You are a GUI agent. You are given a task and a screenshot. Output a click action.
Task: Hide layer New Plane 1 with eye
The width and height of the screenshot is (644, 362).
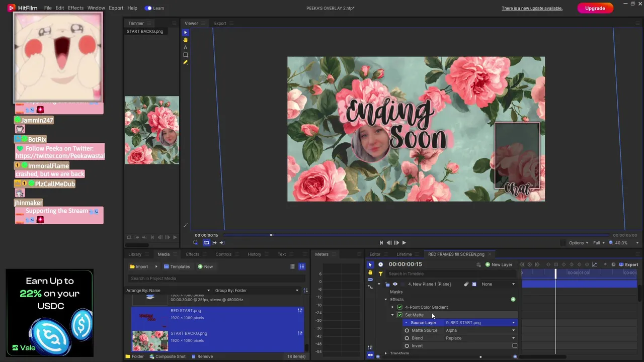click(x=395, y=284)
